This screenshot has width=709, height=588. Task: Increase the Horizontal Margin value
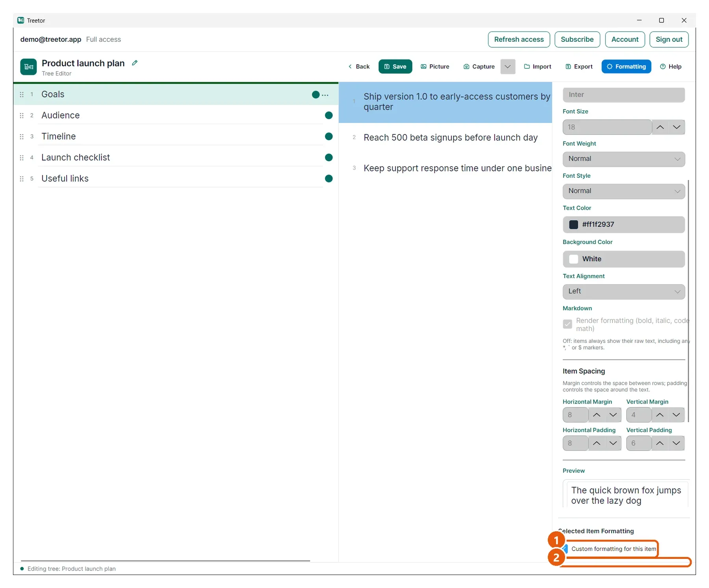coord(597,415)
